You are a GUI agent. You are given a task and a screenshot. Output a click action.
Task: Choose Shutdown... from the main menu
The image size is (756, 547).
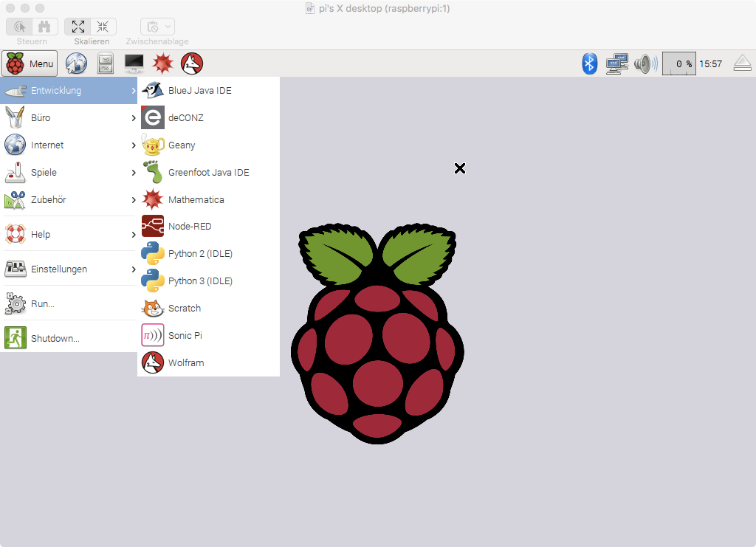[55, 339]
